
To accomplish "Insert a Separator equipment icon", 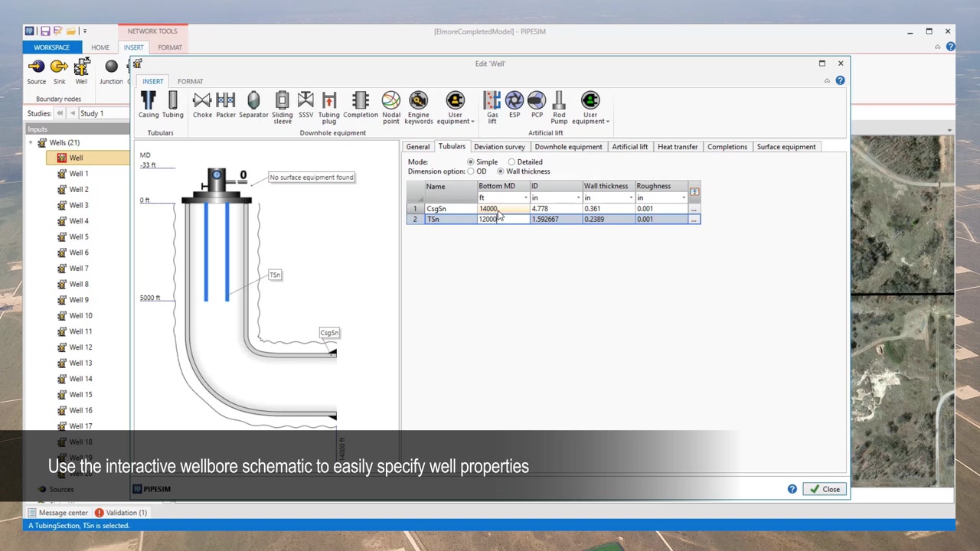I will click(x=253, y=106).
